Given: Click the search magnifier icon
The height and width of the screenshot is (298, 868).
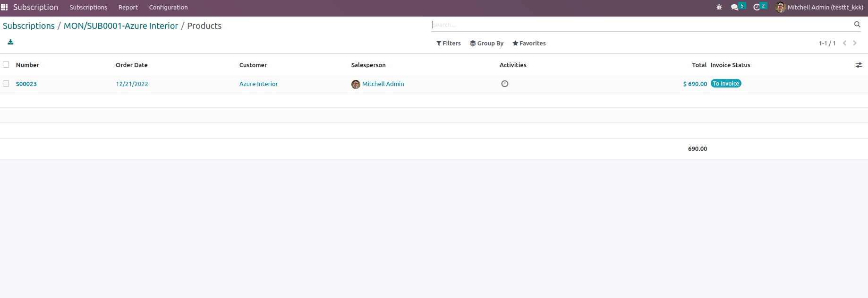Looking at the screenshot, I should coord(857,24).
